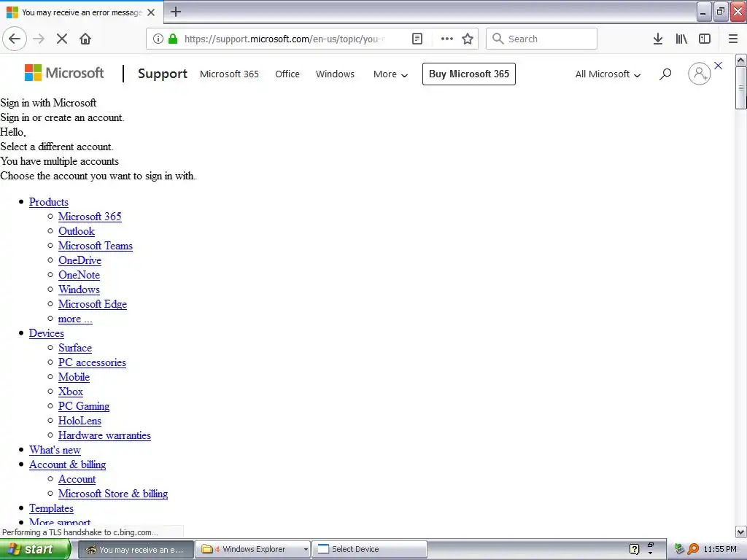
Task: Open a new tab with the plus button
Action: pyautogui.click(x=176, y=12)
